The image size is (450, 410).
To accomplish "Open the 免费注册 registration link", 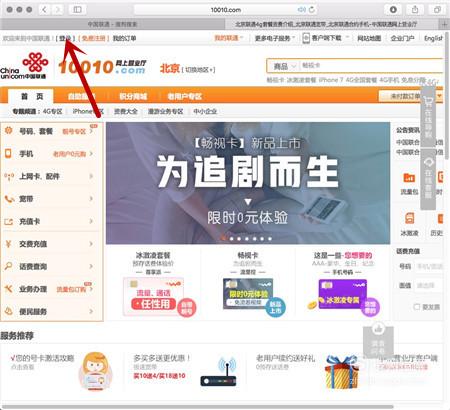I will pyautogui.click(x=94, y=38).
